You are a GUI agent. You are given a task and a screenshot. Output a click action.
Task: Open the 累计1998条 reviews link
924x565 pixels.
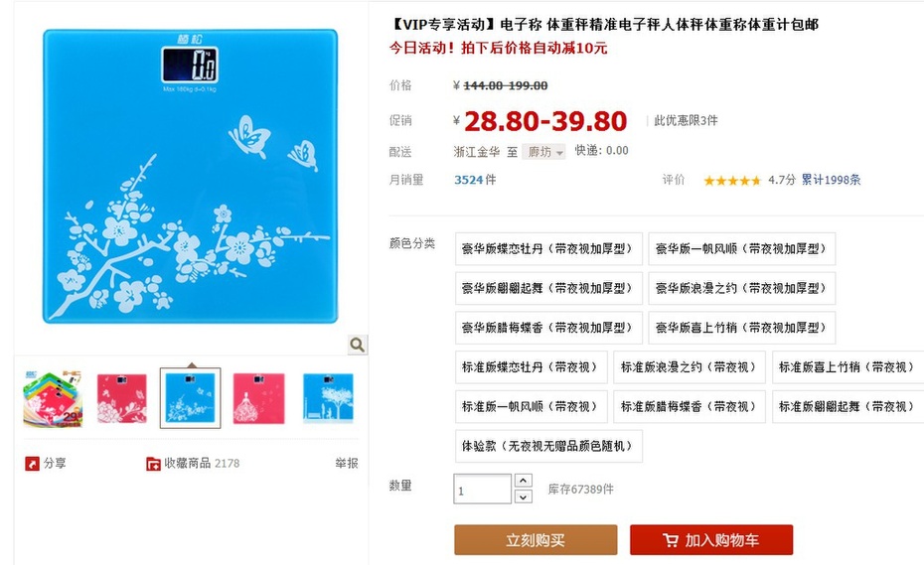click(x=831, y=180)
